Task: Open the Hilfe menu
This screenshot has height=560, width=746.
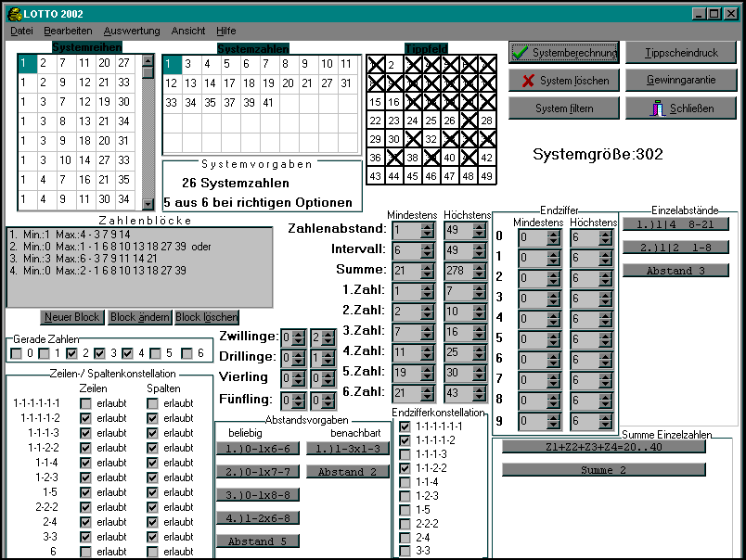Action: click(x=225, y=31)
